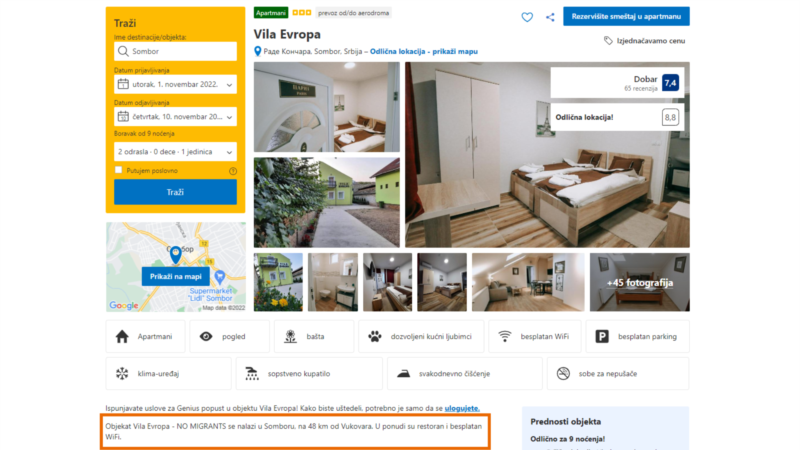Click the eye icon labeled pogled
800x450 pixels.
(x=206, y=337)
